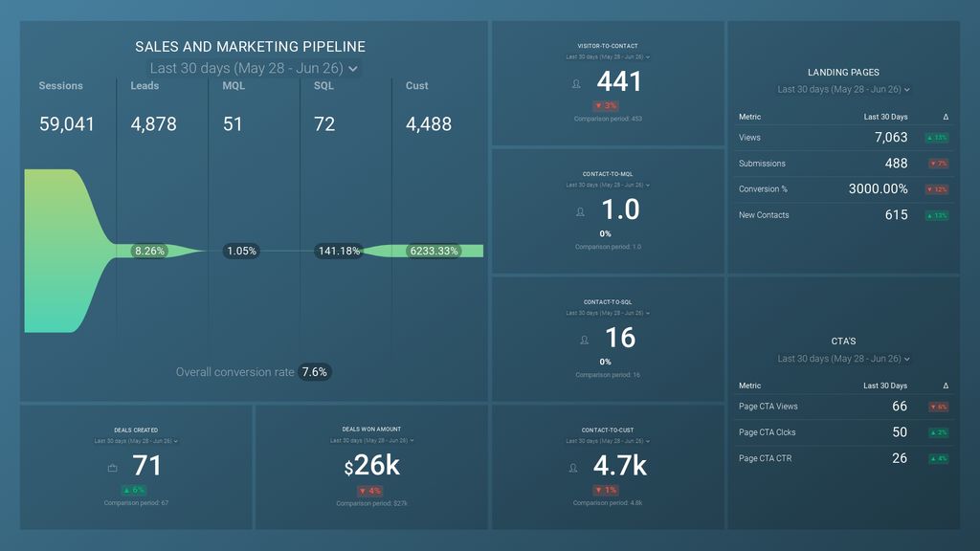Click red 1% badge under 4.7k
This screenshot has width=980, height=551.
pos(606,490)
